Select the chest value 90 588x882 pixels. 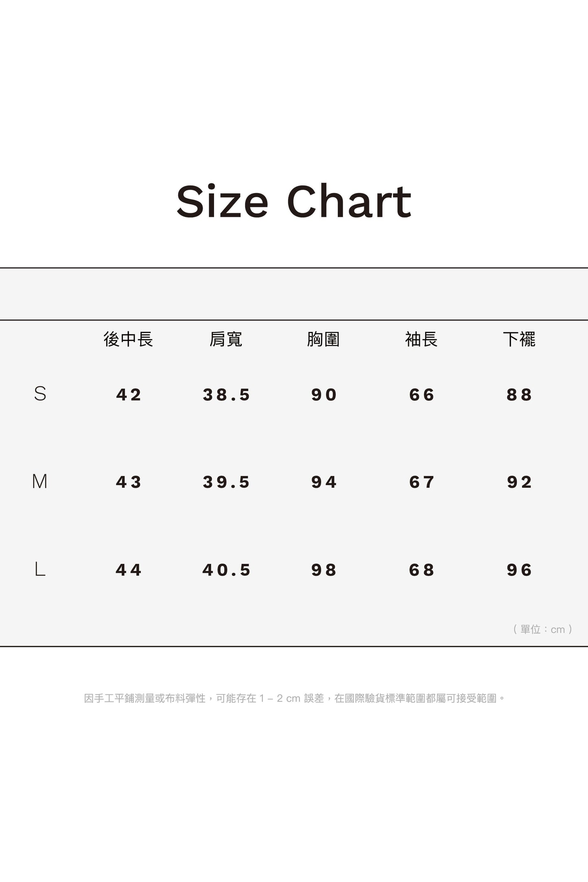[x=324, y=395]
